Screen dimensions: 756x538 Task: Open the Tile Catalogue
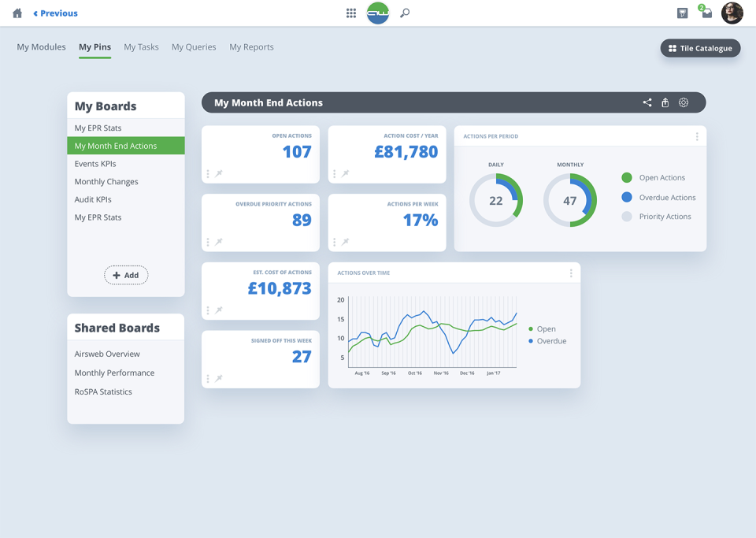point(700,48)
